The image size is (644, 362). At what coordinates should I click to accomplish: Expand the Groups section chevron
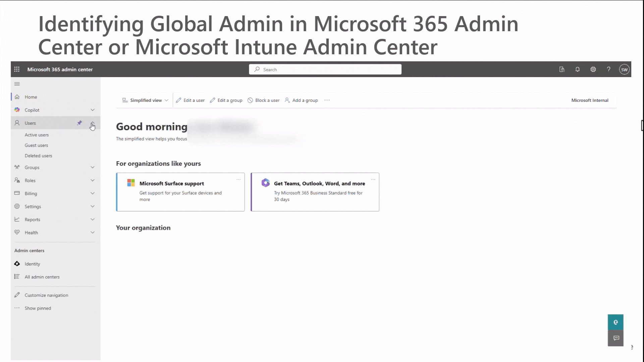click(93, 167)
